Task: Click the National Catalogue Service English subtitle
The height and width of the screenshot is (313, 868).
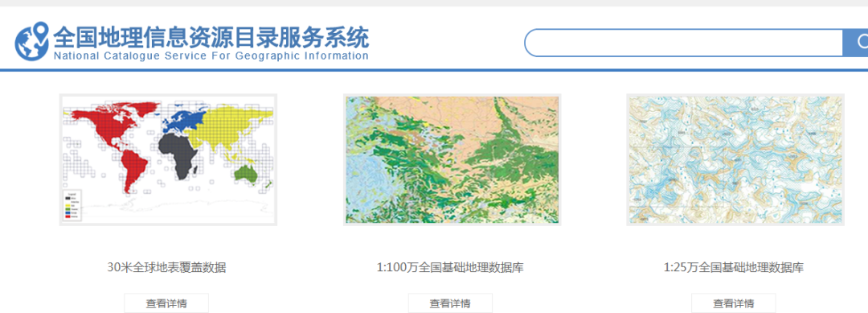Action: tap(211, 56)
